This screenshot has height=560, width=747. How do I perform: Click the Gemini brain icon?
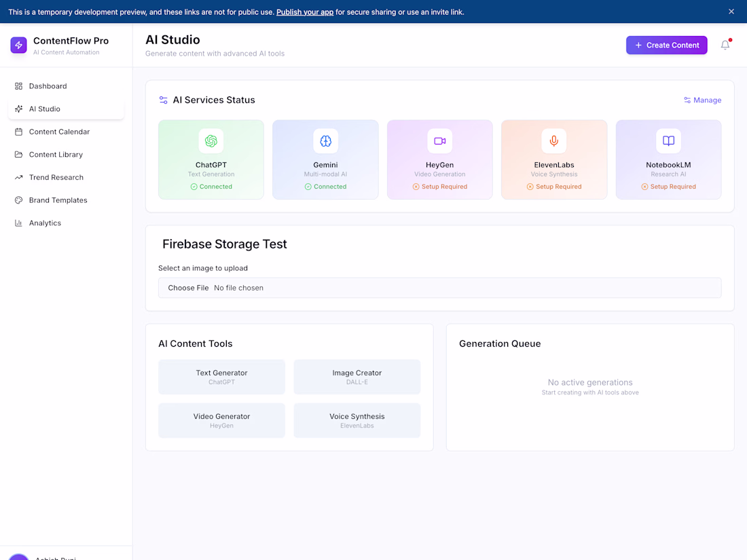pos(325,141)
